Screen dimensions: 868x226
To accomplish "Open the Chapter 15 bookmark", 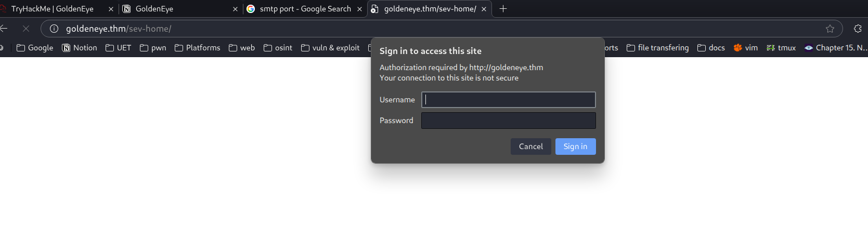I will pos(836,48).
